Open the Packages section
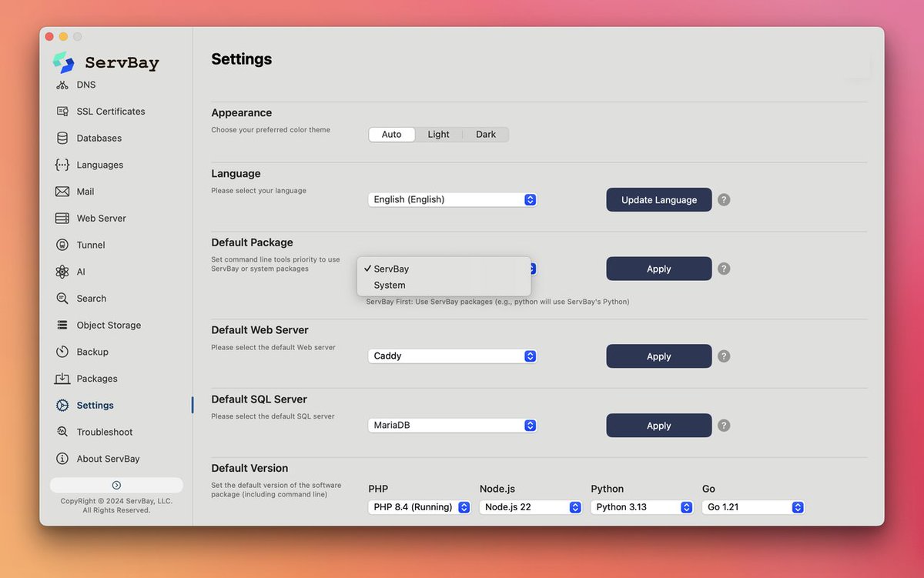924x578 pixels. pos(97,379)
